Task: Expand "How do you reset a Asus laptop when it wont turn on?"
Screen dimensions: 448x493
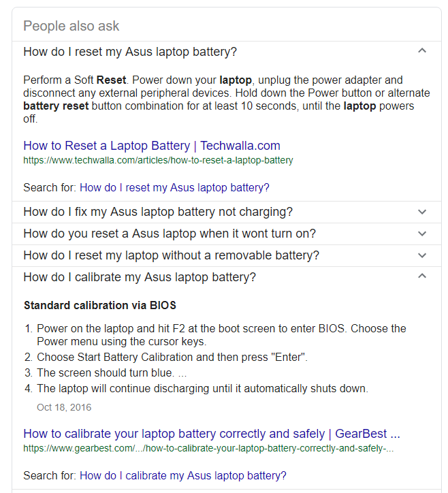Action: pos(170,234)
